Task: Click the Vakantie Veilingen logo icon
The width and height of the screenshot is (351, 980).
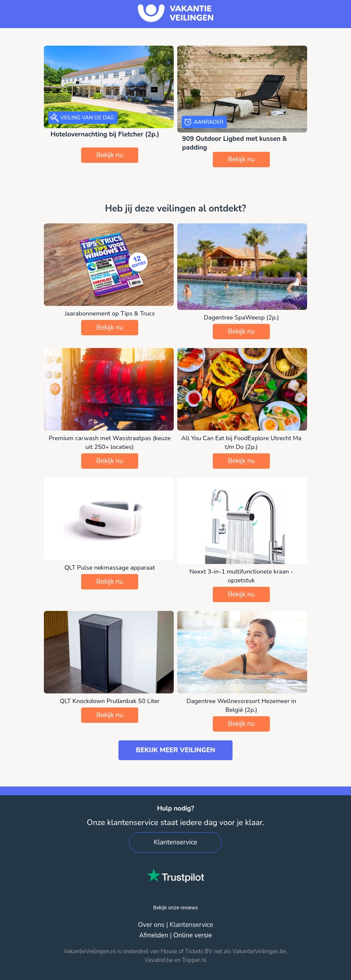Action: tap(151, 13)
